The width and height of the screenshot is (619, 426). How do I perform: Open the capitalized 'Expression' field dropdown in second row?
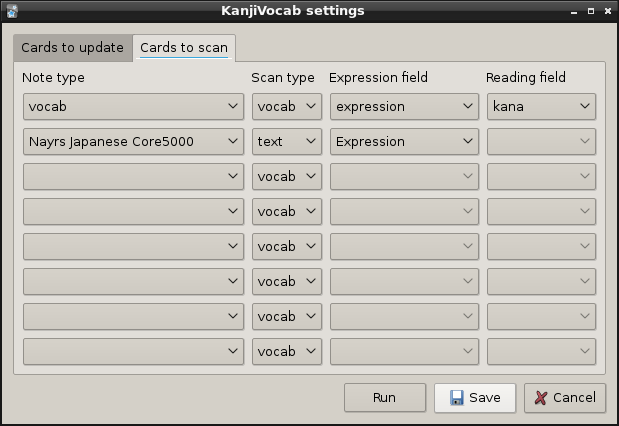[405, 142]
